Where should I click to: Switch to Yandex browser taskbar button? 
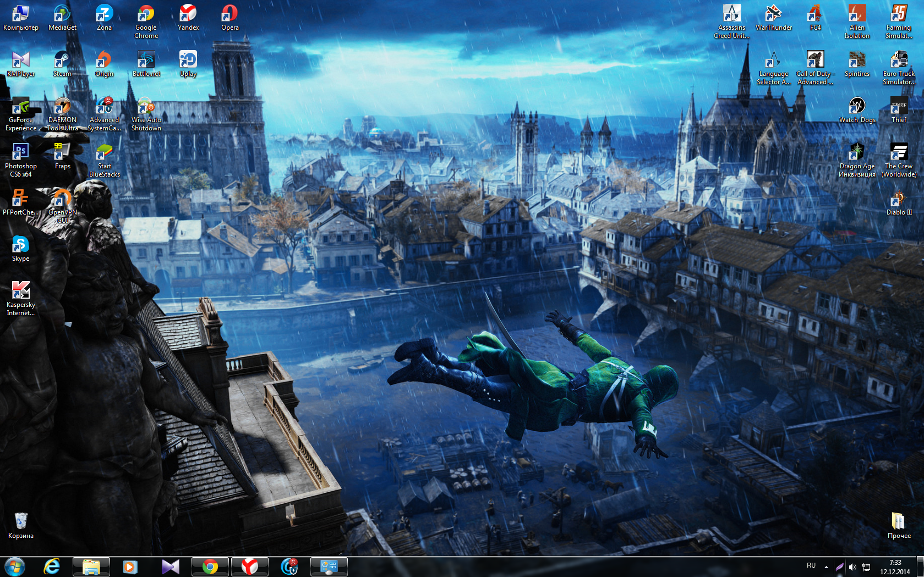[x=249, y=567]
